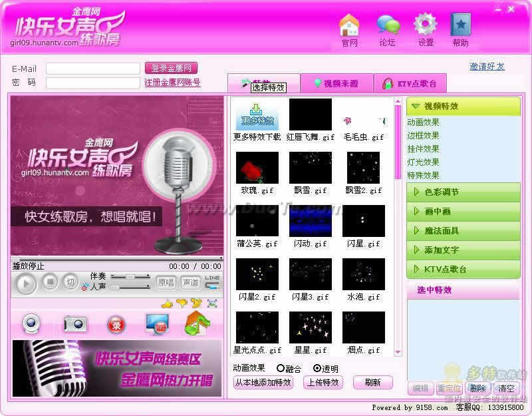Click the thumbs-up hand icon

point(167,304)
